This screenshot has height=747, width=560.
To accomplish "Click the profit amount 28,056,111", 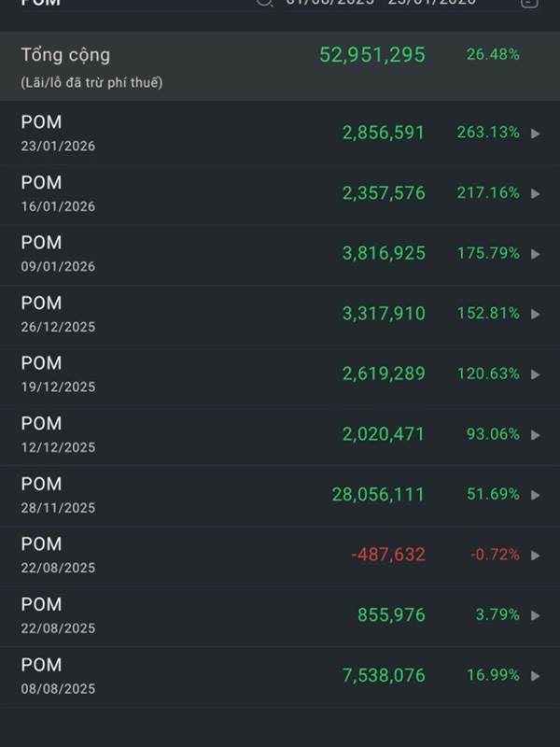I will point(378,495).
